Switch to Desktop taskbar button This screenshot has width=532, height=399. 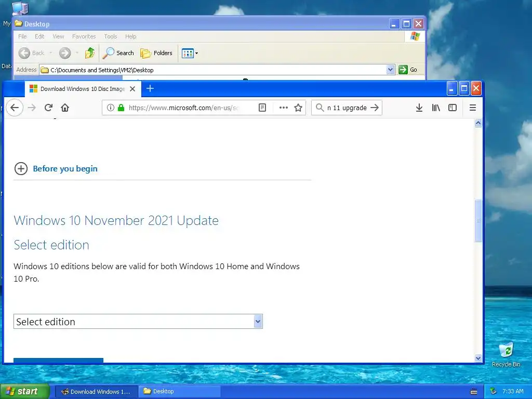pyautogui.click(x=179, y=392)
